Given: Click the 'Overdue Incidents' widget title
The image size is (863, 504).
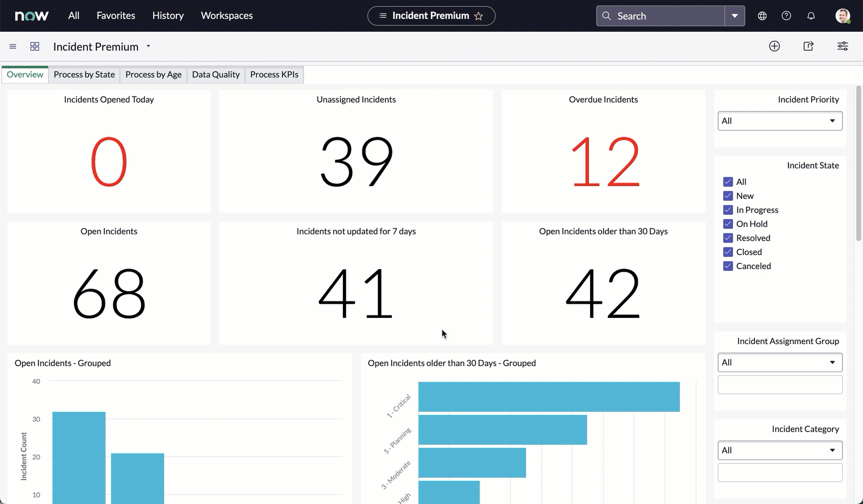Looking at the screenshot, I should (x=604, y=99).
